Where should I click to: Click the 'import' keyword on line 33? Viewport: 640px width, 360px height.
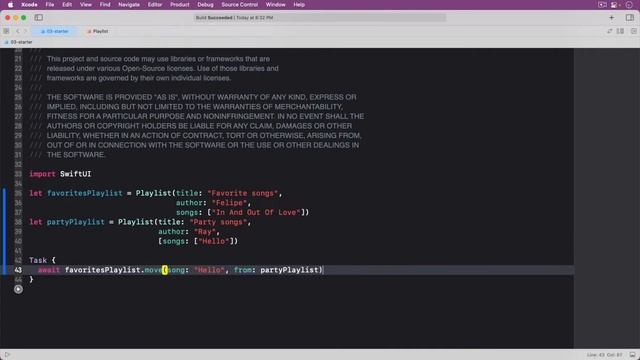(42, 174)
